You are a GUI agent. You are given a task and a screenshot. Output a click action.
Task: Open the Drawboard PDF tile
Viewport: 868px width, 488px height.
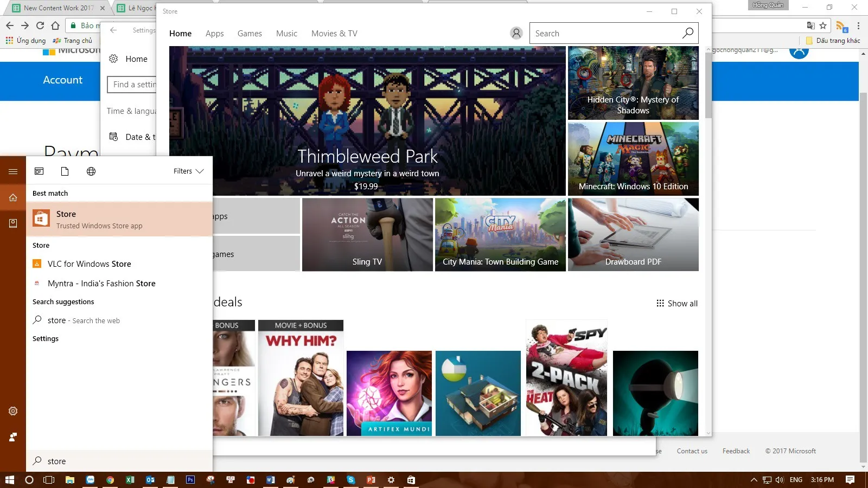point(633,234)
